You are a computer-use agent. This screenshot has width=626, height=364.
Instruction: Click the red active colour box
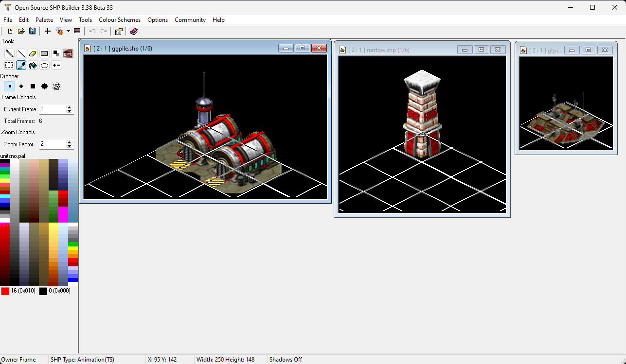pyautogui.click(x=5, y=291)
